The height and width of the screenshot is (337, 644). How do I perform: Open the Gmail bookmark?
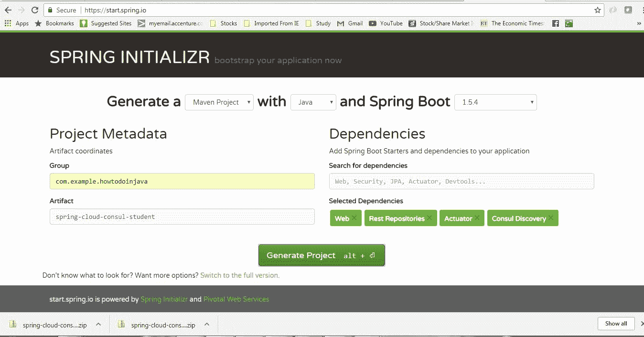pyautogui.click(x=350, y=23)
